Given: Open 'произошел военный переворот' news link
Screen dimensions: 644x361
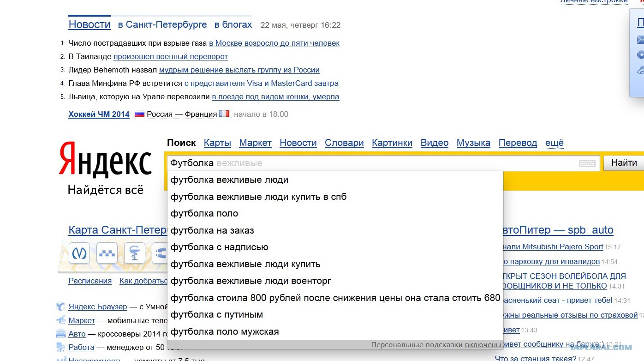Looking at the screenshot, I should click(x=170, y=56).
